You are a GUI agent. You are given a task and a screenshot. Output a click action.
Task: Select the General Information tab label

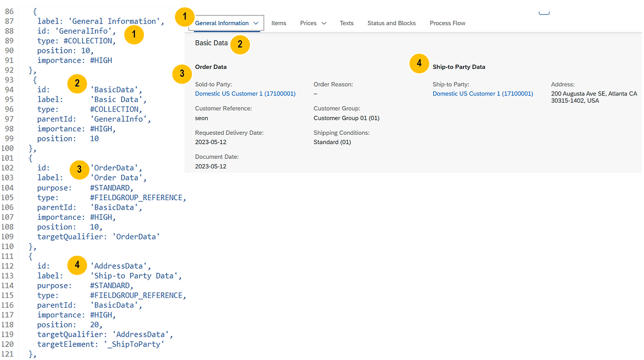point(222,23)
